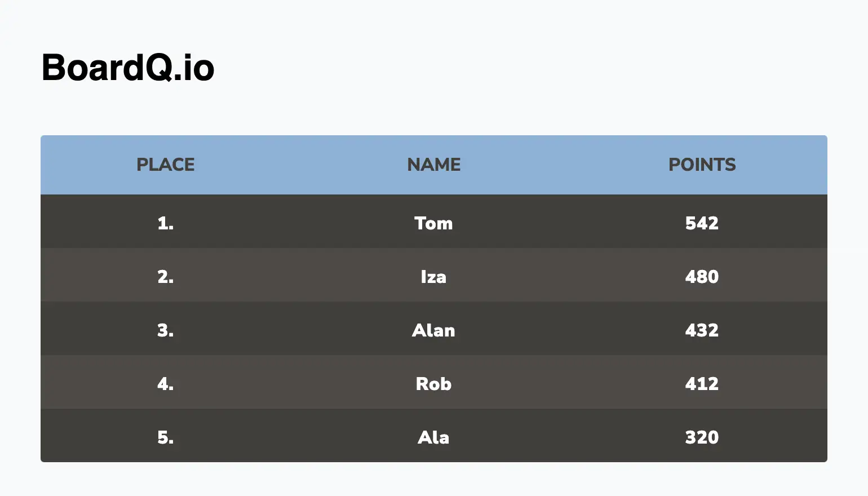Click the blue table header bar

click(x=434, y=165)
